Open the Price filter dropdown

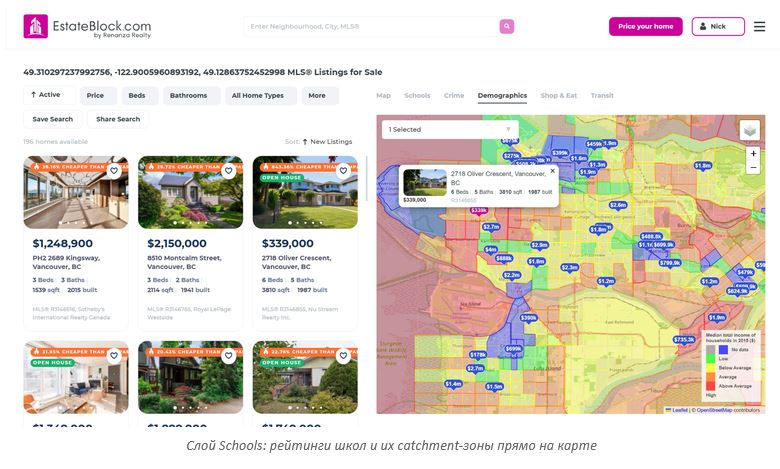click(98, 95)
